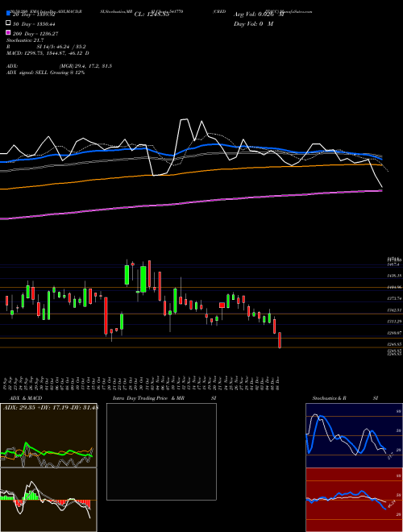Click the '200 Day = 1236.27' legend text
This screenshot has height=532, width=403.
[35, 34]
